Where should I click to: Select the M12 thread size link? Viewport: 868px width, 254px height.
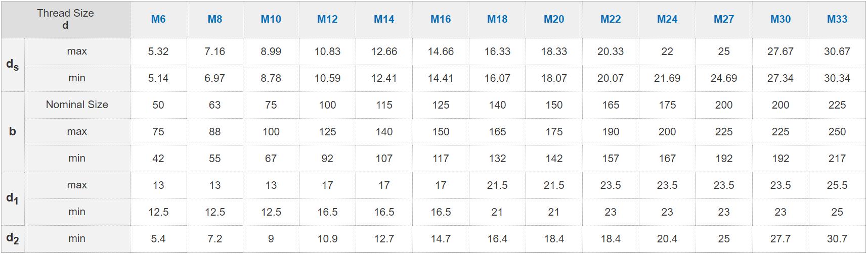[327, 19]
